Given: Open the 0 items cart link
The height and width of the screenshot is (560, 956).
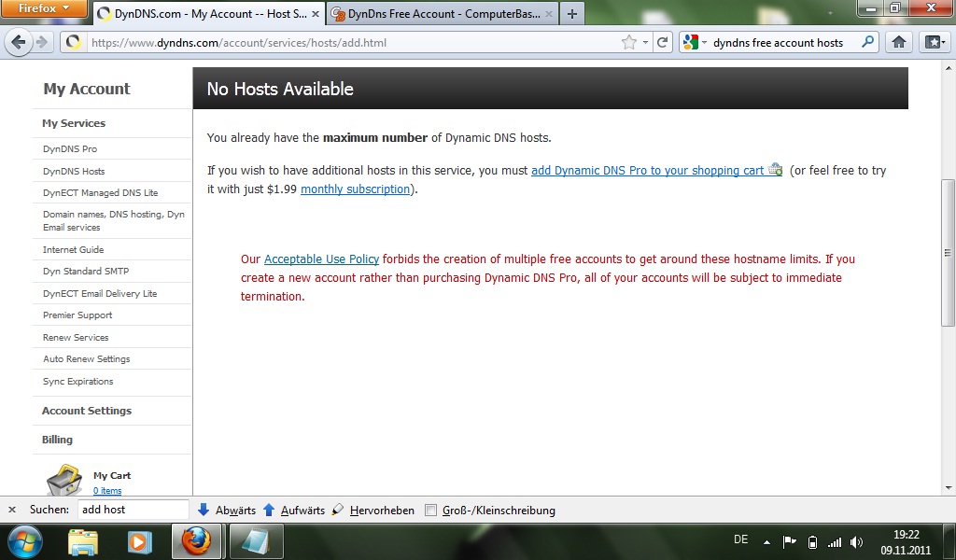Looking at the screenshot, I should click(107, 491).
